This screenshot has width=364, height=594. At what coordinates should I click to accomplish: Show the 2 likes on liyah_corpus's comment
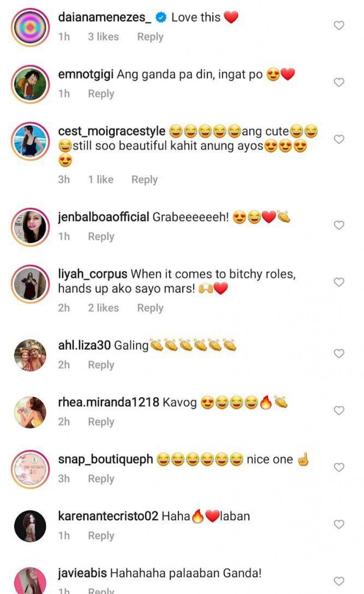coord(103,308)
